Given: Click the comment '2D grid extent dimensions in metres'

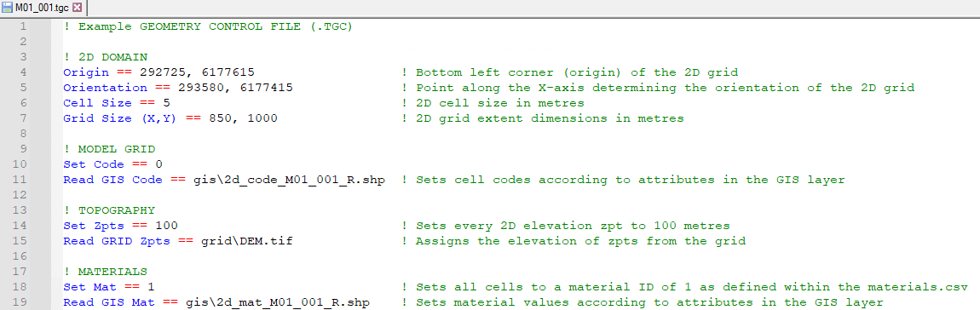Looking at the screenshot, I should (550, 118).
